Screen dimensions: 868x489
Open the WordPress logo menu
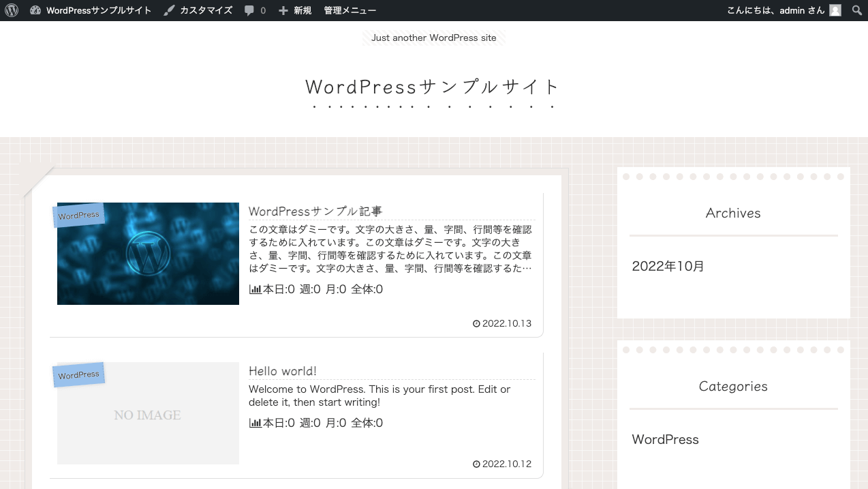pos(11,10)
